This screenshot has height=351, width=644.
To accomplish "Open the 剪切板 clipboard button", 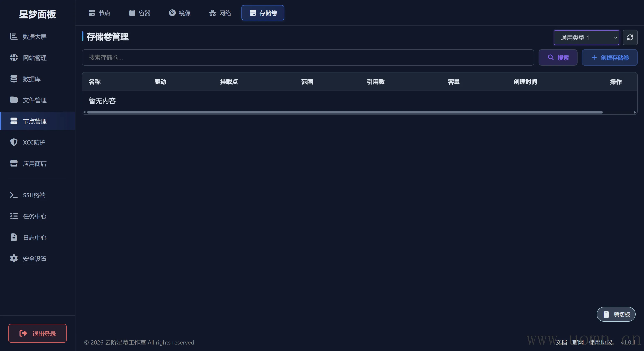I will 616,314.
